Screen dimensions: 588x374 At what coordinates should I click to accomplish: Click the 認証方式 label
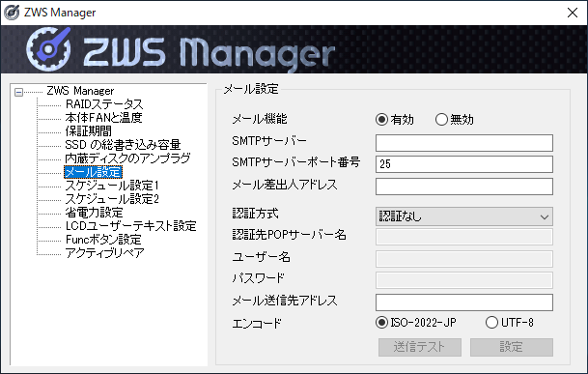(255, 214)
